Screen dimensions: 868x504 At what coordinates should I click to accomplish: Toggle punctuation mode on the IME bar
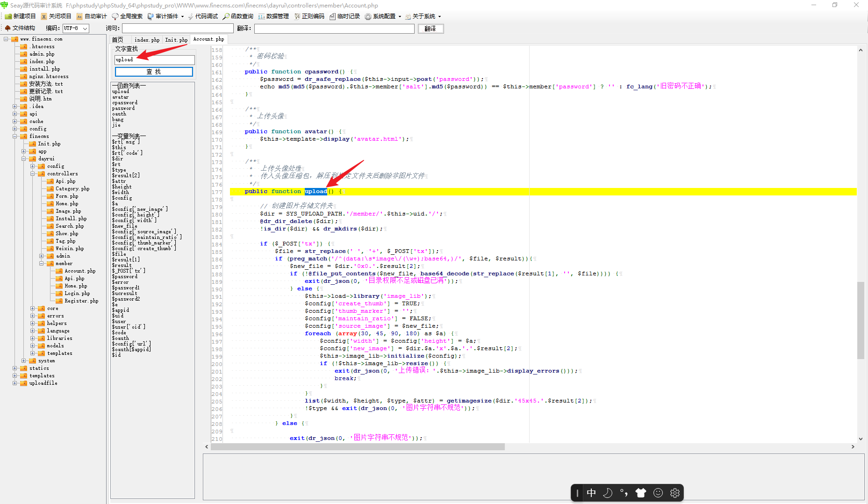tap(624, 493)
